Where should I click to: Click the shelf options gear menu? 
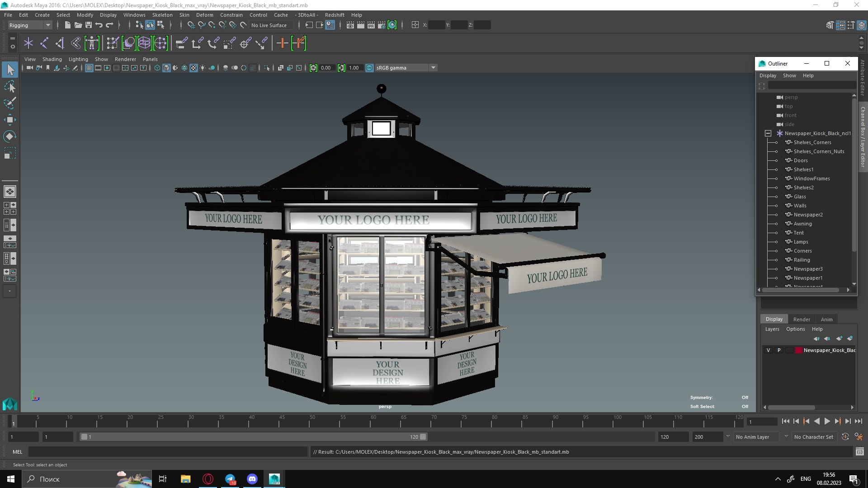(x=12, y=47)
